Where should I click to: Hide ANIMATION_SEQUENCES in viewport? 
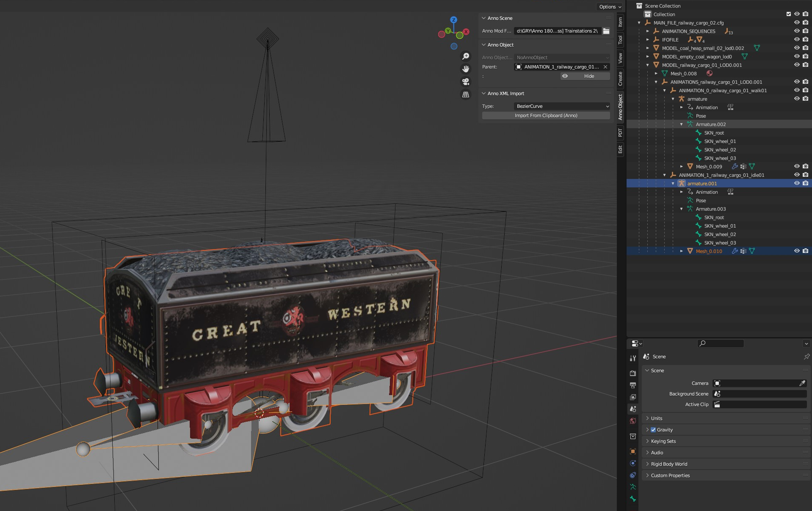point(797,31)
